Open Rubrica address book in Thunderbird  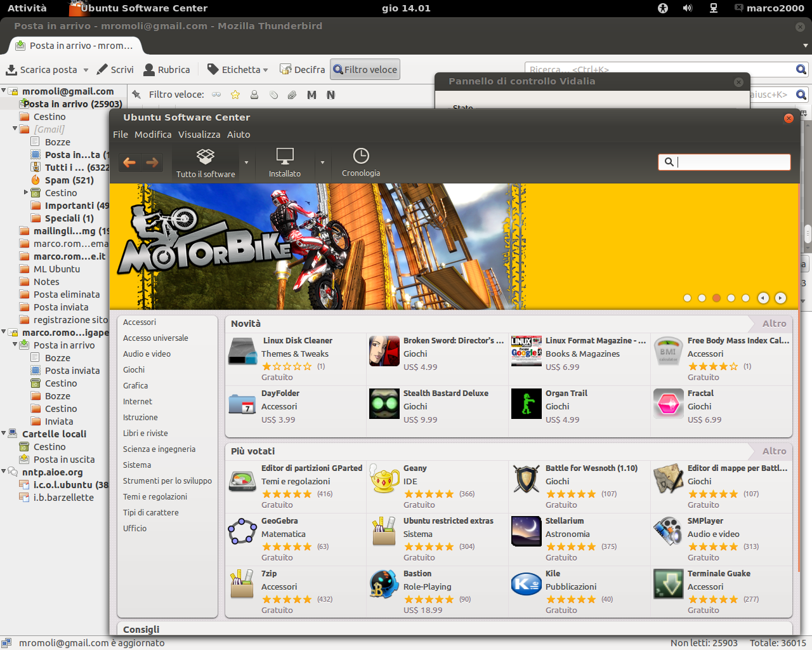pos(167,70)
